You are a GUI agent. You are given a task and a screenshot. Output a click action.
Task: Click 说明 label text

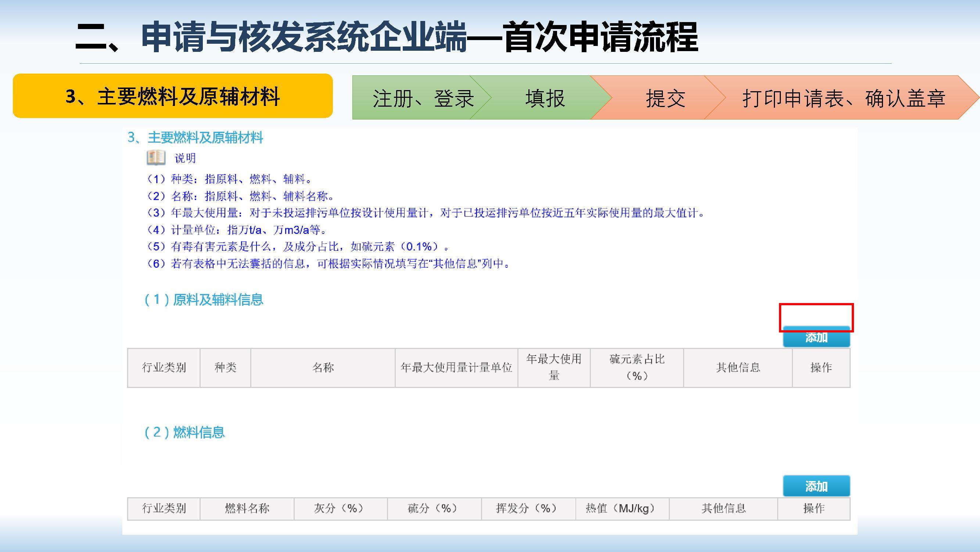pyautogui.click(x=185, y=158)
